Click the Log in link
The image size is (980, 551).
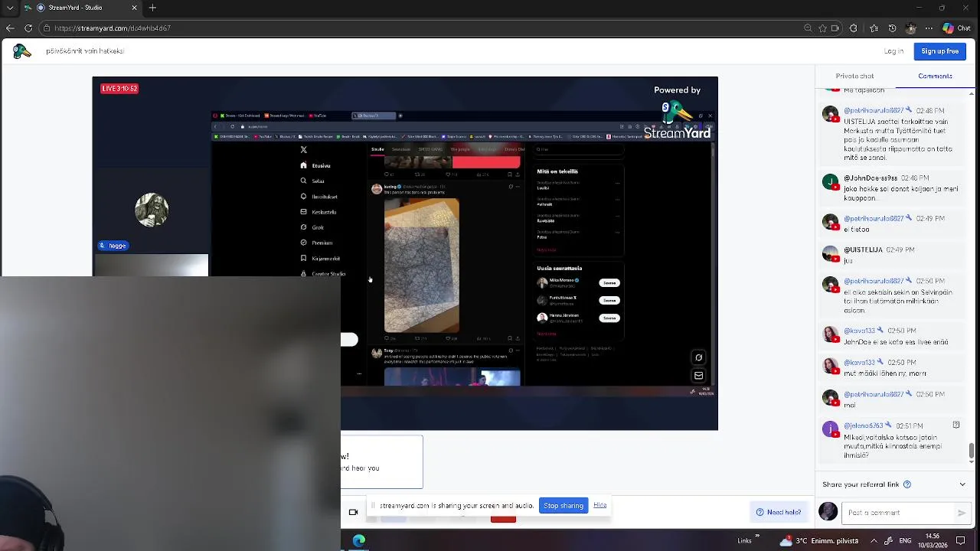point(893,51)
